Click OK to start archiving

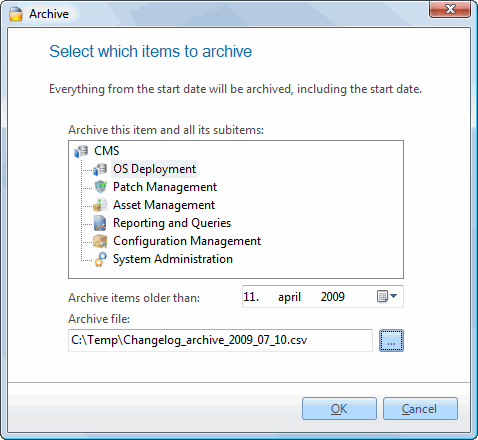click(339, 408)
